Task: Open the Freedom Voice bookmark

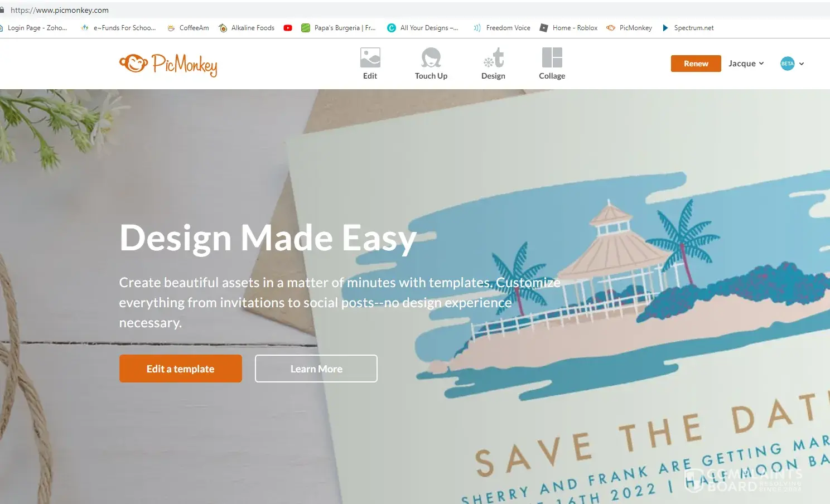Action: tap(502, 28)
